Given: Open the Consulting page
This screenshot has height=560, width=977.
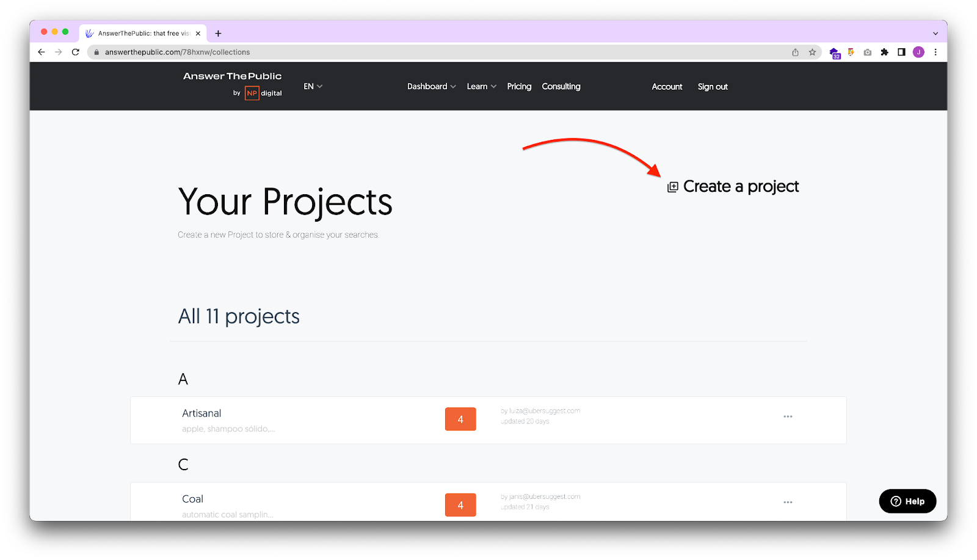Looking at the screenshot, I should click(561, 87).
